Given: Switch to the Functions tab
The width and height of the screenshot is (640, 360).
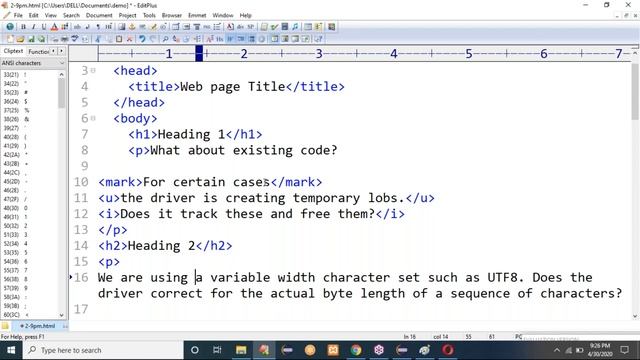Looking at the screenshot, I should pos(38,51).
